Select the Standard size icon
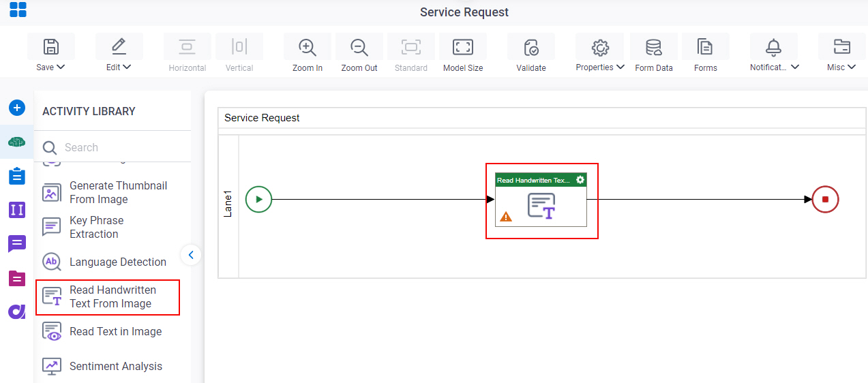The width and height of the screenshot is (868, 383). pyautogui.click(x=411, y=47)
